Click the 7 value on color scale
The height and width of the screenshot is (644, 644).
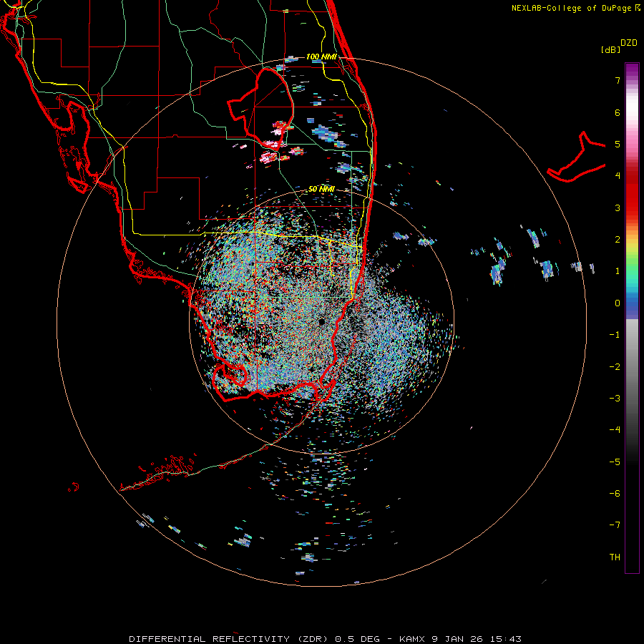[x=618, y=80]
